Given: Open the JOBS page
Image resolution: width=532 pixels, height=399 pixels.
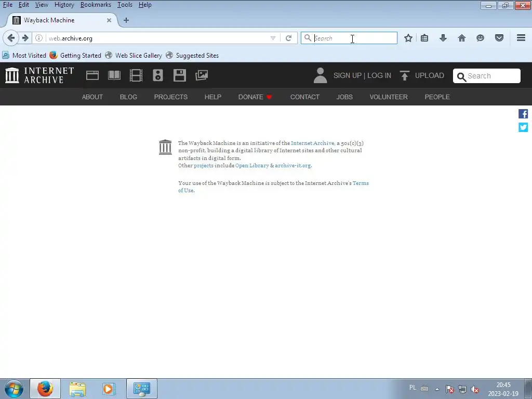Looking at the screenshot, I should click(344, 97).
